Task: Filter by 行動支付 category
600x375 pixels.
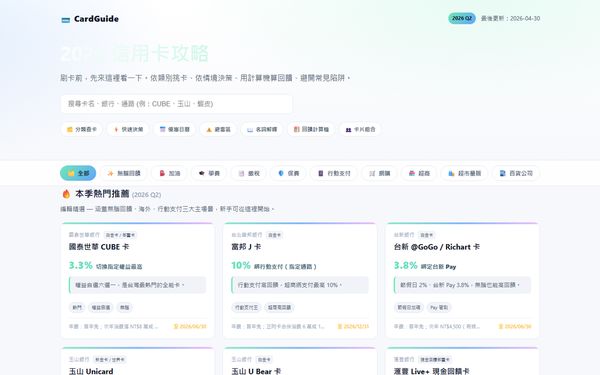Action: click(334, 173)
